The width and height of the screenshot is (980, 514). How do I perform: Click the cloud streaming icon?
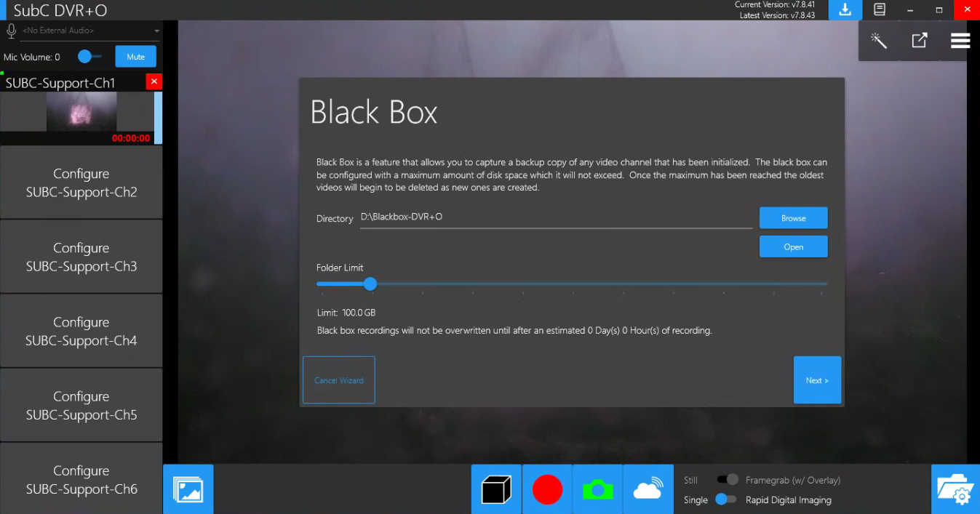(648, 489)
